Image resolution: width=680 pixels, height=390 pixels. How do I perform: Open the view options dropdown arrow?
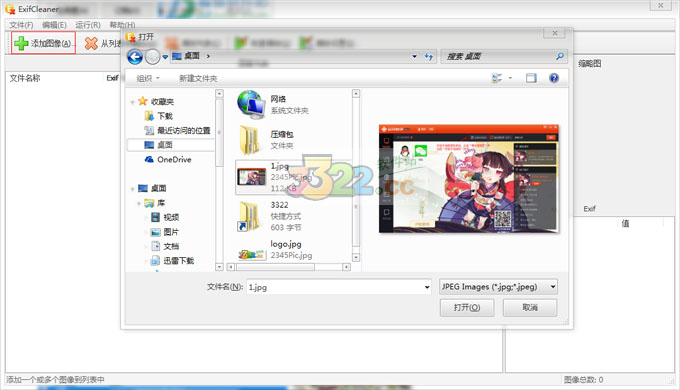[x=510, y=78]
